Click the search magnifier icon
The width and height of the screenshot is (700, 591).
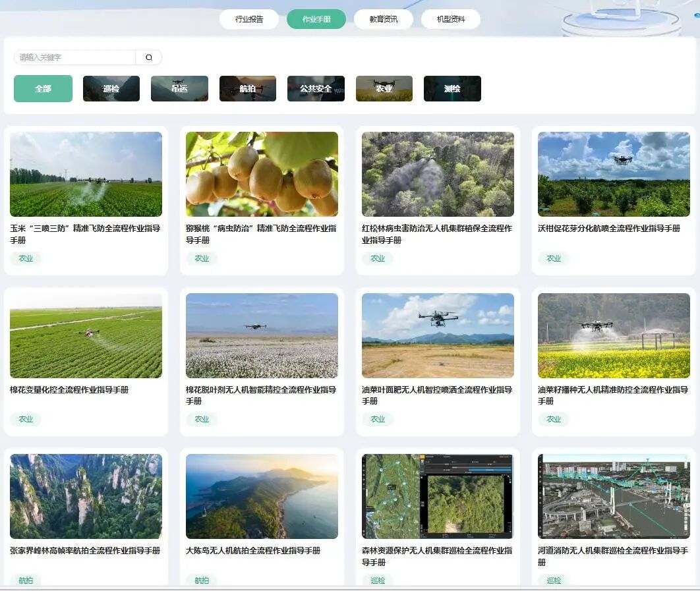(x=149, y=57)
